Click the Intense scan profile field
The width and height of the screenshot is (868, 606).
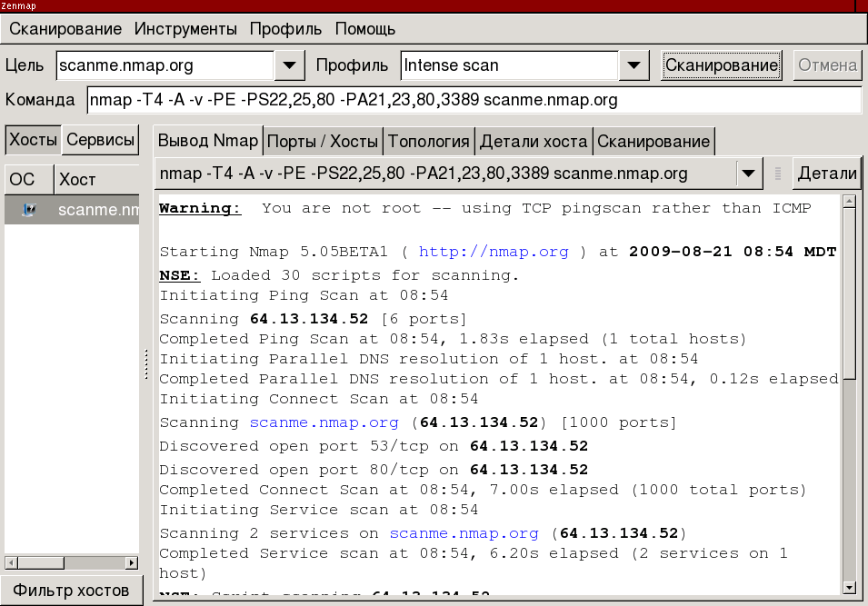pyautogui.click(x=509, y=65)
